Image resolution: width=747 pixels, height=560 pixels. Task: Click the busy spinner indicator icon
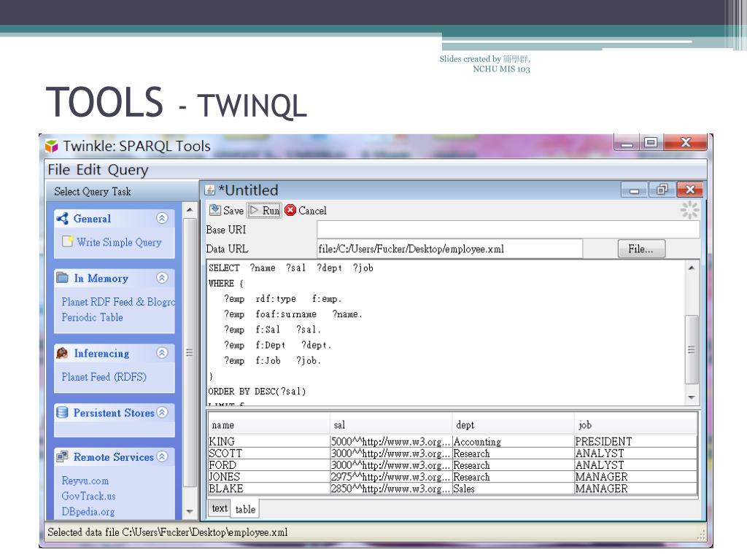click(689, 210)
